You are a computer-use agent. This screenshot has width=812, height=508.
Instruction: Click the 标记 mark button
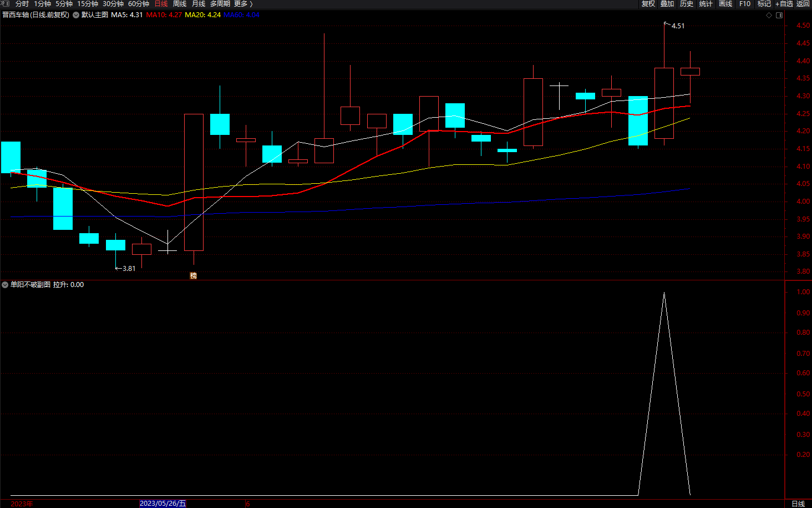tap(764, 4)
